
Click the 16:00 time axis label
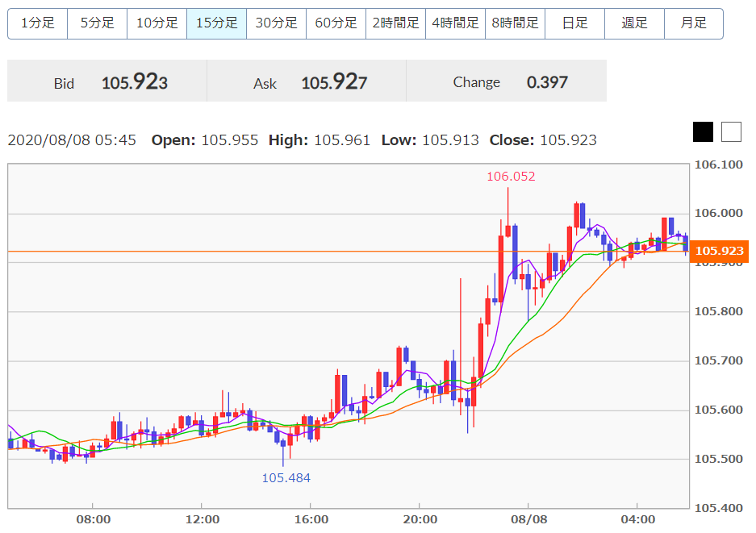click(311, 519)
